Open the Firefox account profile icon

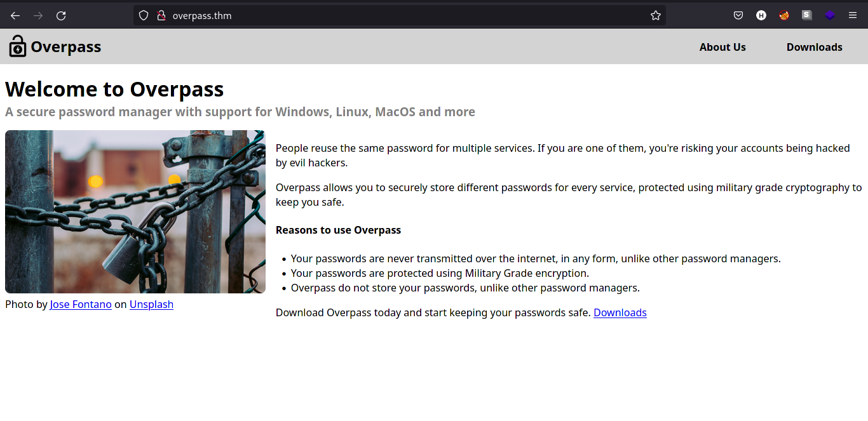pyautogui.click(x=761, y=15)
